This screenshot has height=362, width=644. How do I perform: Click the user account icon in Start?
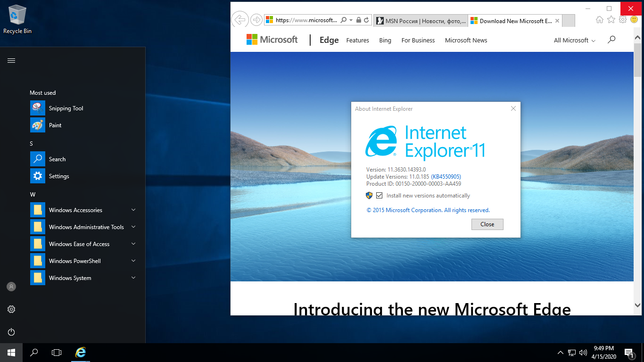(x=11, y=287)
